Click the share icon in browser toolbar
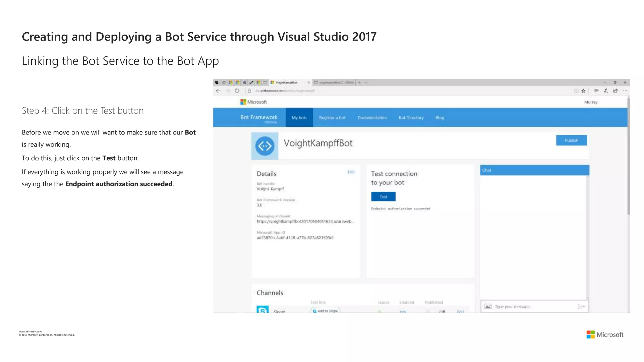This screenshot has height=362, width=644. click(615, 91)
